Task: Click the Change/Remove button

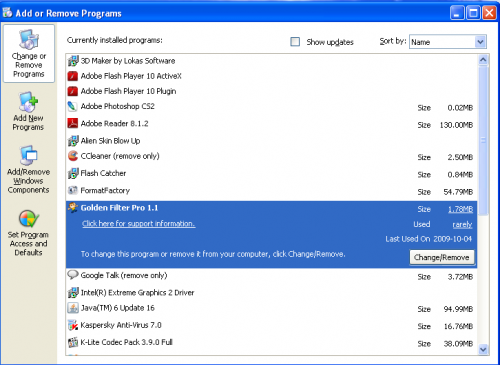Action: point(442,257)
